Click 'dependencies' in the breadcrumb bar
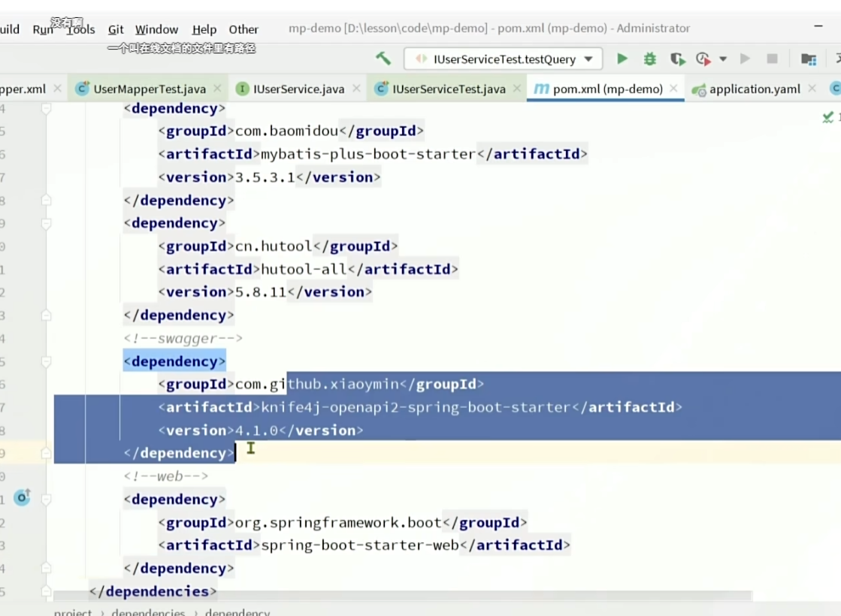The height and width of the screenshot is (616, 841). click(148, 612)
